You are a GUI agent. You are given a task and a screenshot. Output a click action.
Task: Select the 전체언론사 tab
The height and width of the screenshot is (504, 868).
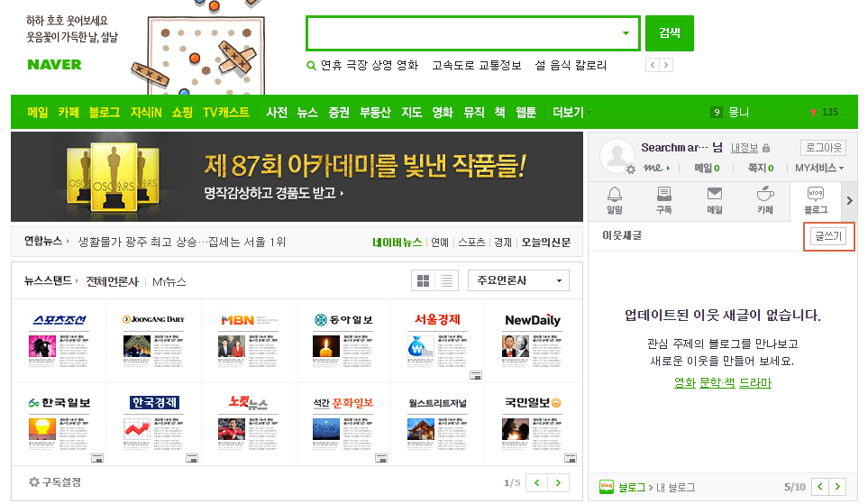[113, 281]
